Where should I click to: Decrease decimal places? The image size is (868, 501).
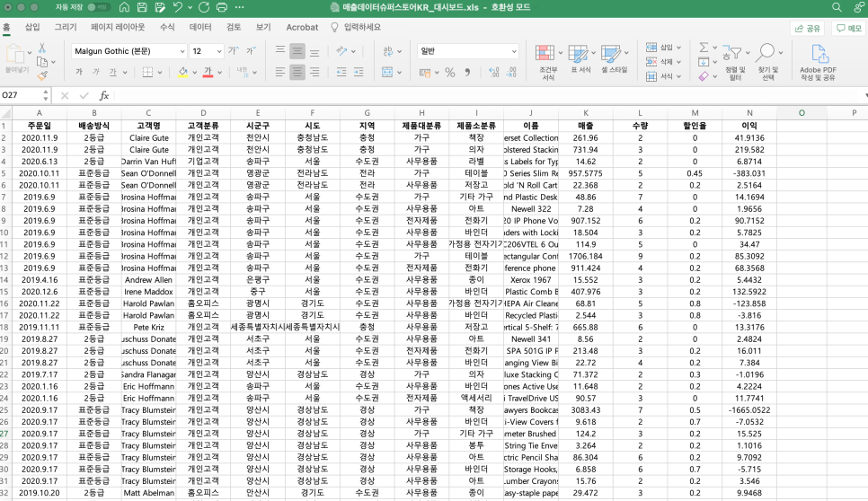coord(511,73)
